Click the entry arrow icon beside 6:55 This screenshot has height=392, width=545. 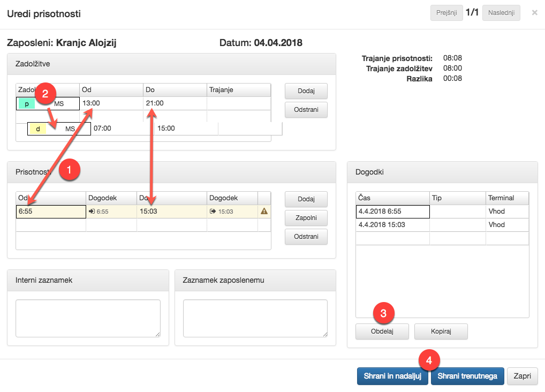92,212
